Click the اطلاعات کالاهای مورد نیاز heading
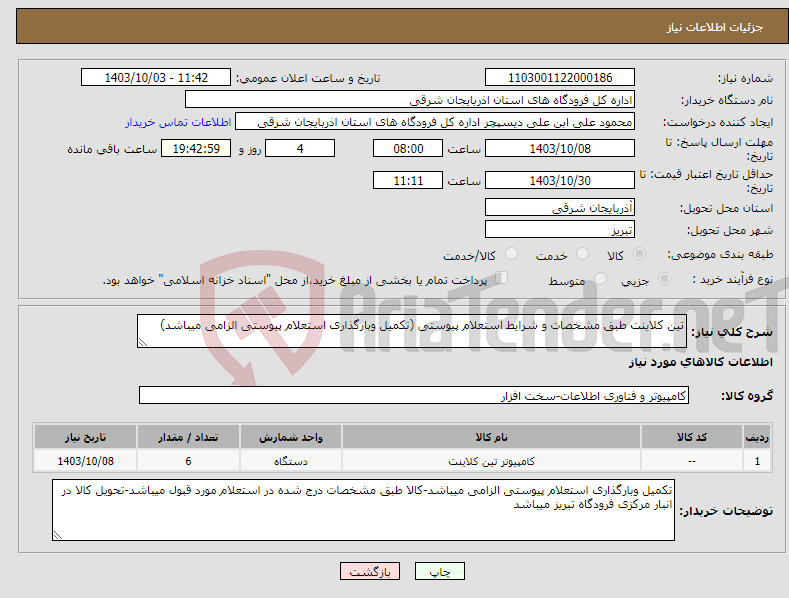The image size is (789, 598). [x=700, y=362]
